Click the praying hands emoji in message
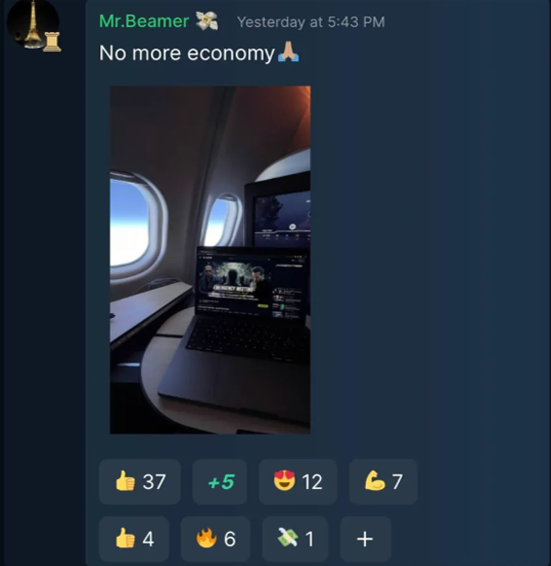 coord(288,52)
